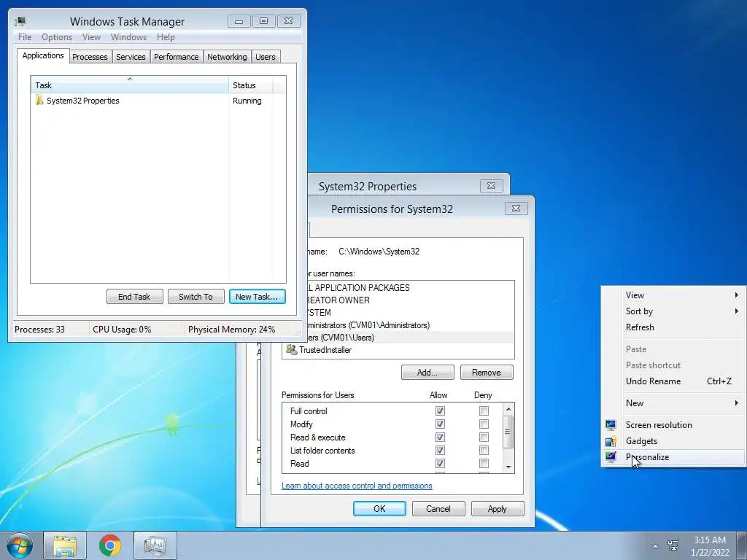Click the Task Manager title bar icon
Screen dimensions: 747x560
(20, 21)
